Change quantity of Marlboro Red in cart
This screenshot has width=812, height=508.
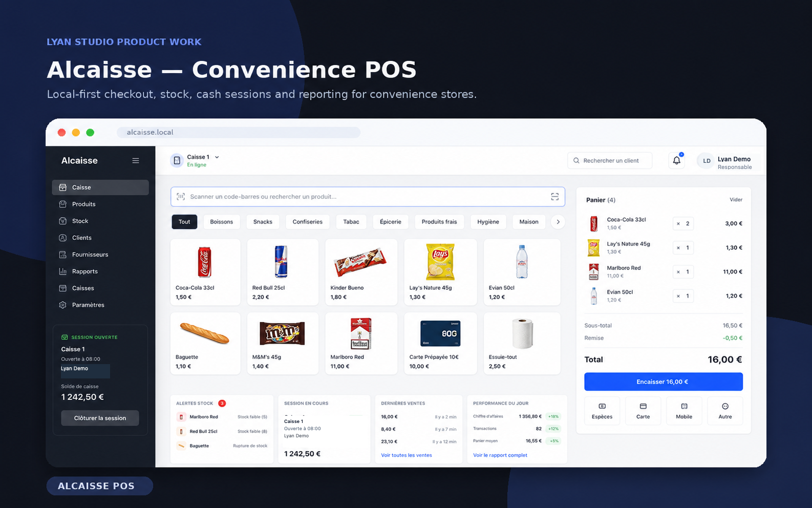pyautogui.click(x=683, y=272)
